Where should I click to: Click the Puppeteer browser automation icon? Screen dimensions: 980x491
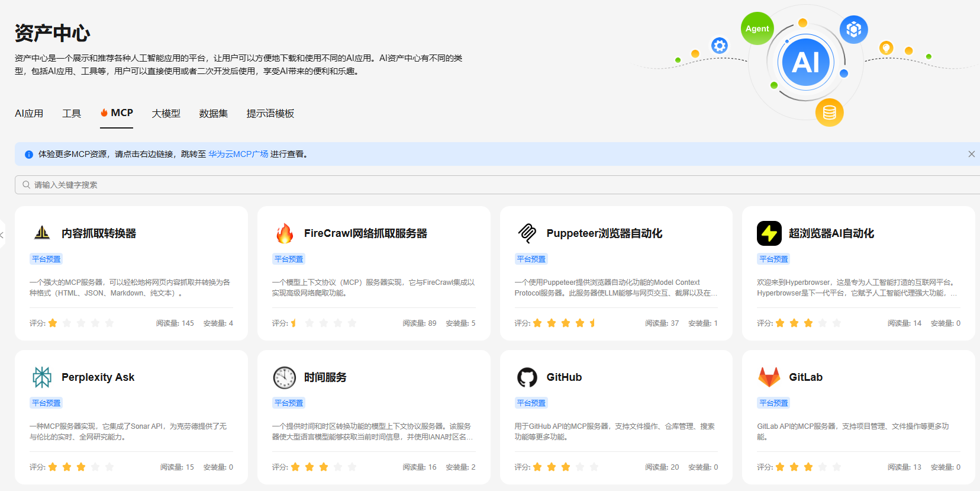pyautogui.click(x=527, y=233)
